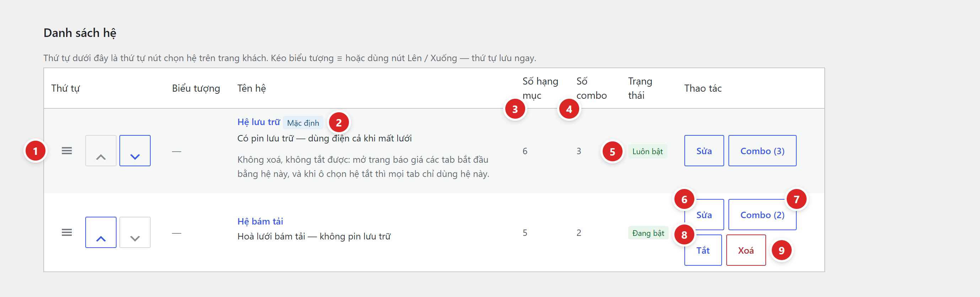
Task: Click the Thứ tự column header
Action: (x=65, y=88)
